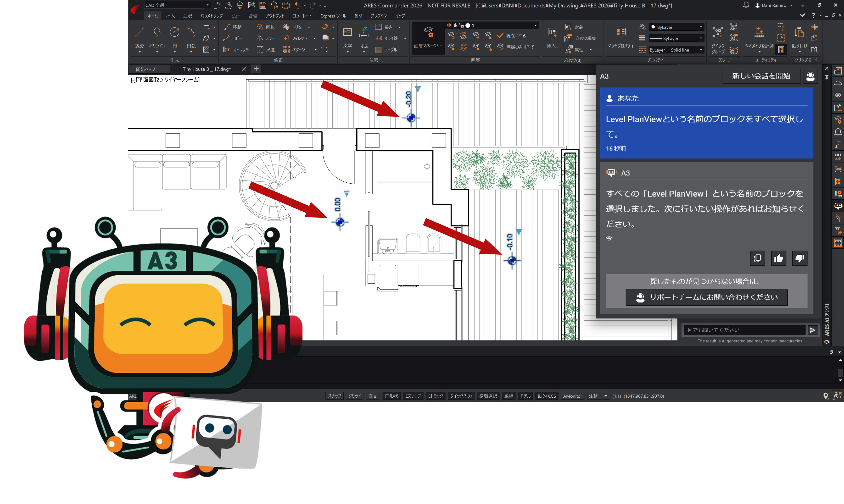Open the 挿入 ribbon tab
844x504 pixels.
point(170,16)
